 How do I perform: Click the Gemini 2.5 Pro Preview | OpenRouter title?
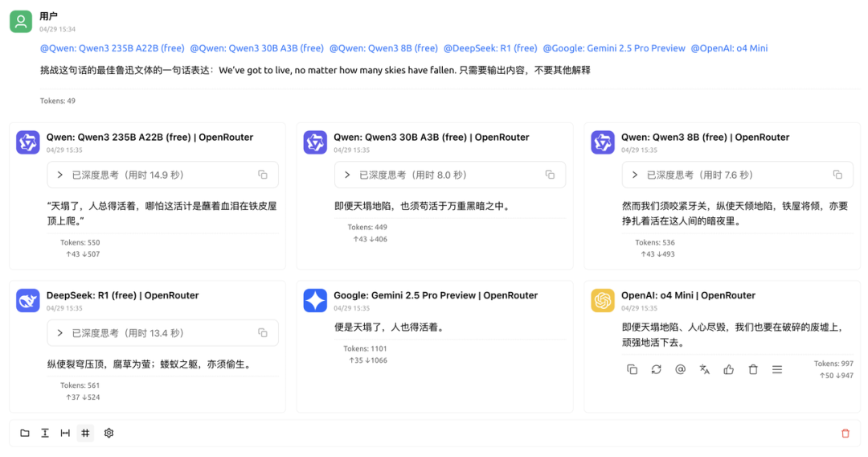(x=436, y=295)
